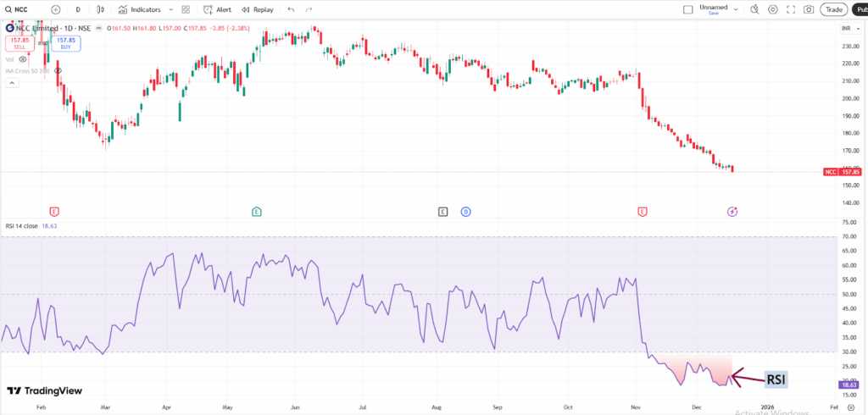The height and width of the screenshot is (415, 868).
Task: Click the undo arrow in the toolbar
Action: 292,9
